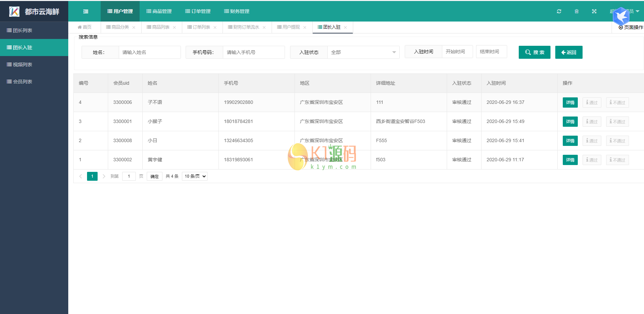The width and height of the screenshot is (644, 314).
Task: Open the 10 条/页 page size selector
Action: pos(195,176)
